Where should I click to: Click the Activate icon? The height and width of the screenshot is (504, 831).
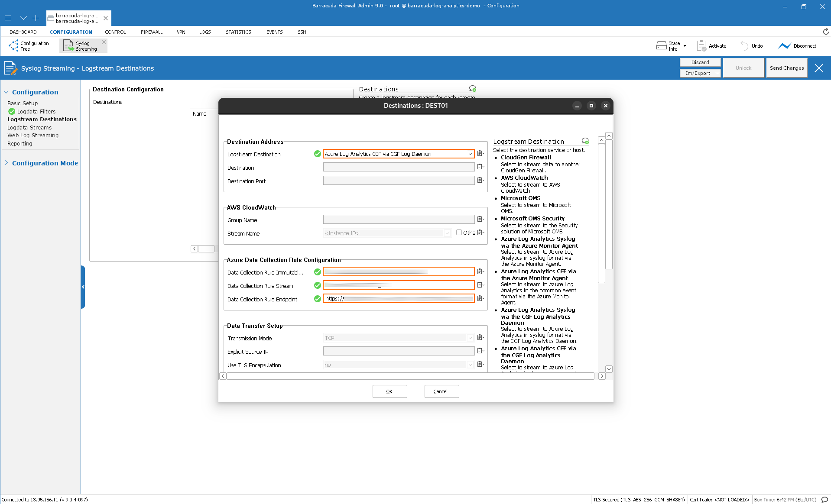click(701, 45)
